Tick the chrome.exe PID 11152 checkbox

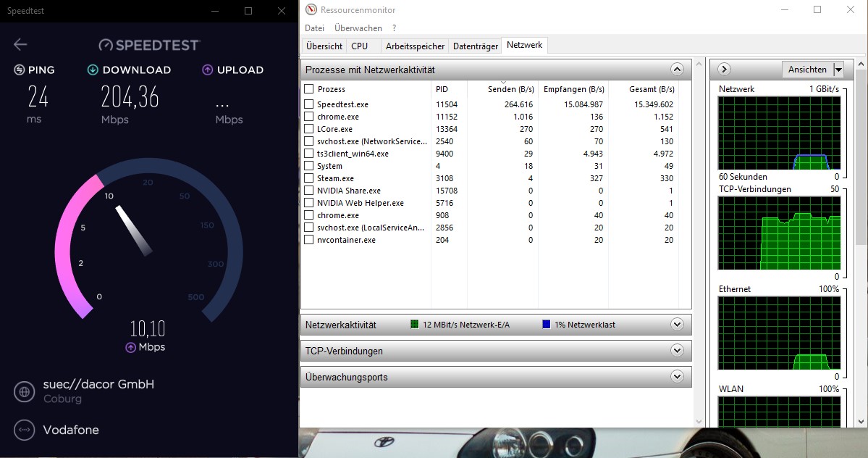pyautogui.click(x=309, y=116)
